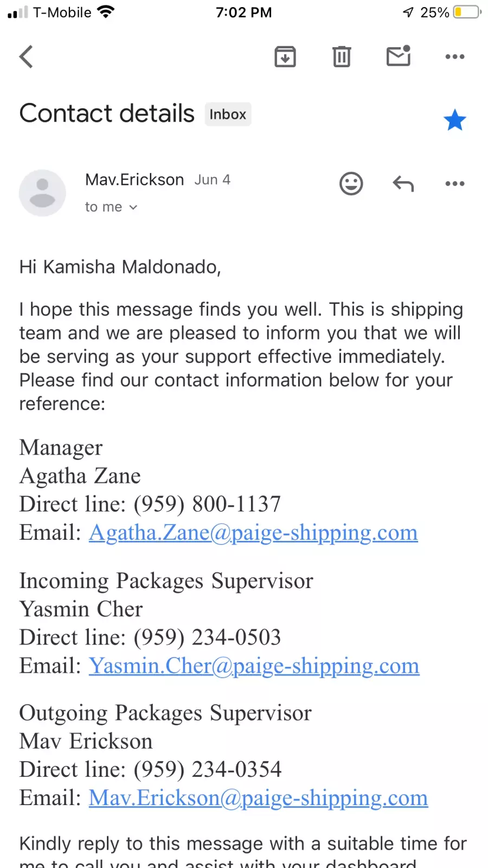Open the top toolbar more options menu

click(454, 56)
